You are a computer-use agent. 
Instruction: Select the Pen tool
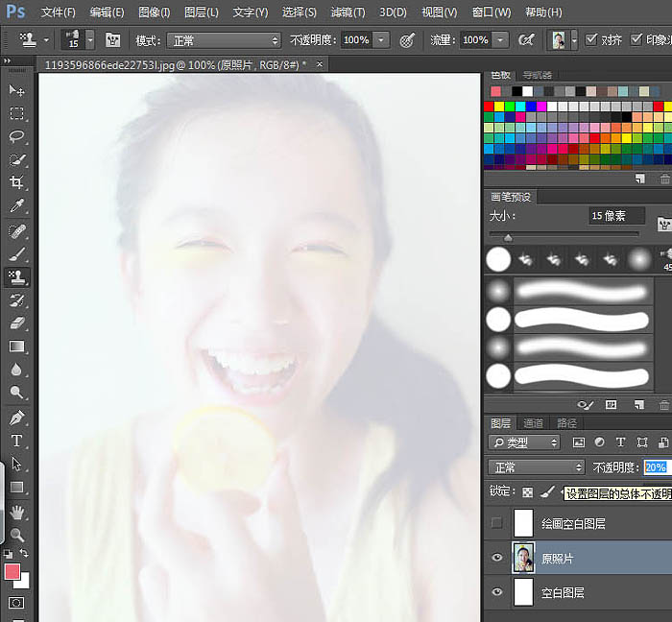[16, 418]
